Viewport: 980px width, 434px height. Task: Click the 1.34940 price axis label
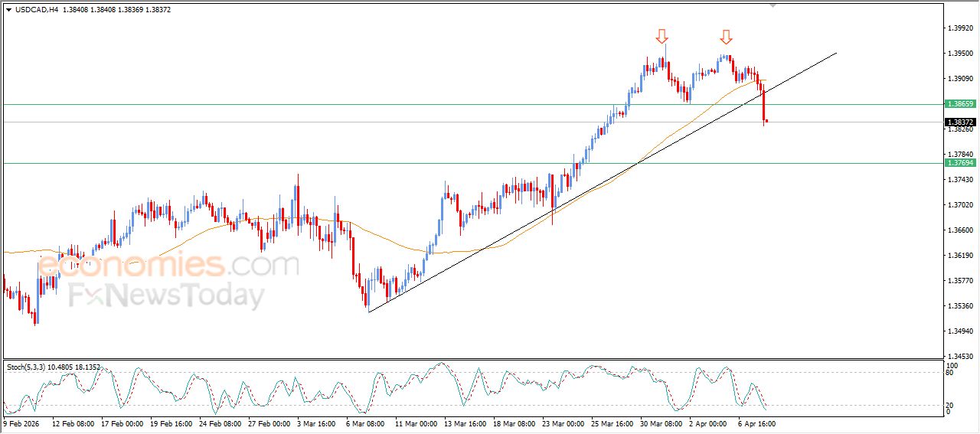[x=960, y=331]
